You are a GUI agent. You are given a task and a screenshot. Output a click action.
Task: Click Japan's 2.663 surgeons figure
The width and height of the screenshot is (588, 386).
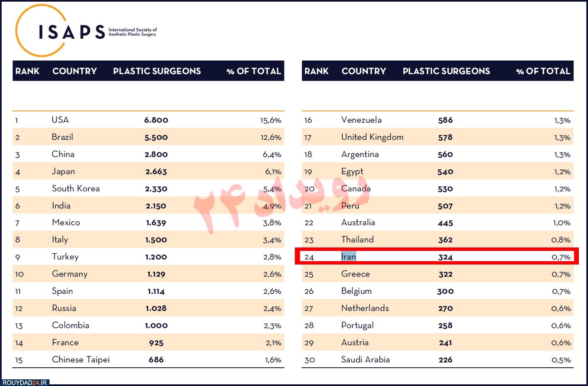click(x=156, y=171)
